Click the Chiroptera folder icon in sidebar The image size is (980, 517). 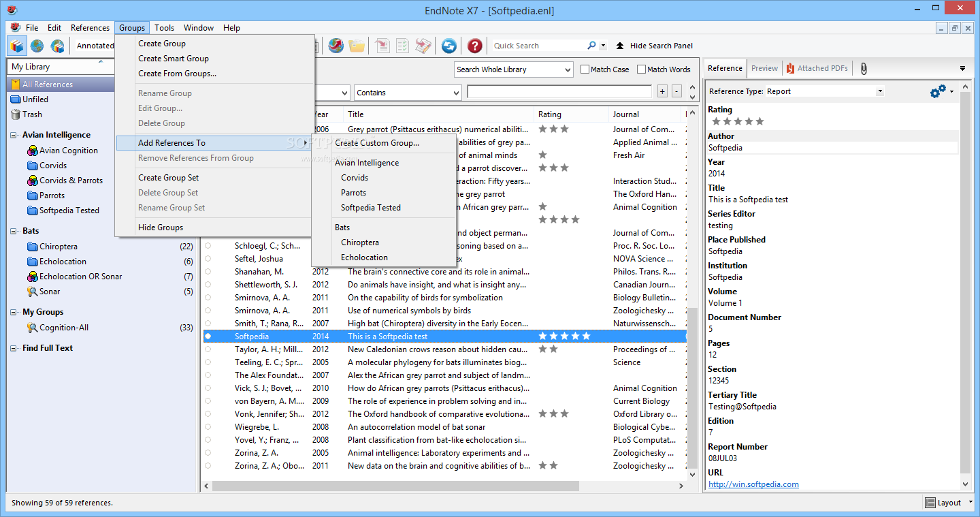coord(33,247)
